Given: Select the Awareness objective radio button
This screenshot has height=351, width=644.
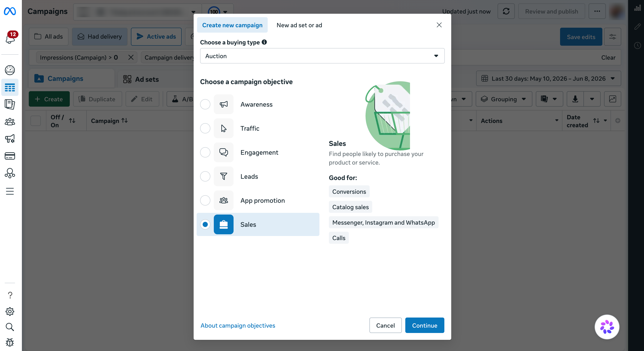Looking at the screenshot, I should pyautogui.click(x=205, y=104).
